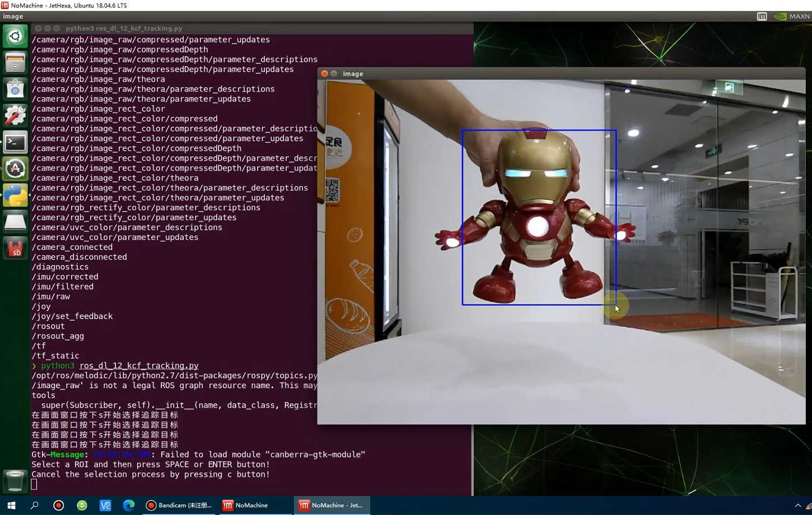The height and width of the screenshot is (515, 812).
Task: Click the 'Image' label in top panel
Action: [x=13, y=16]
